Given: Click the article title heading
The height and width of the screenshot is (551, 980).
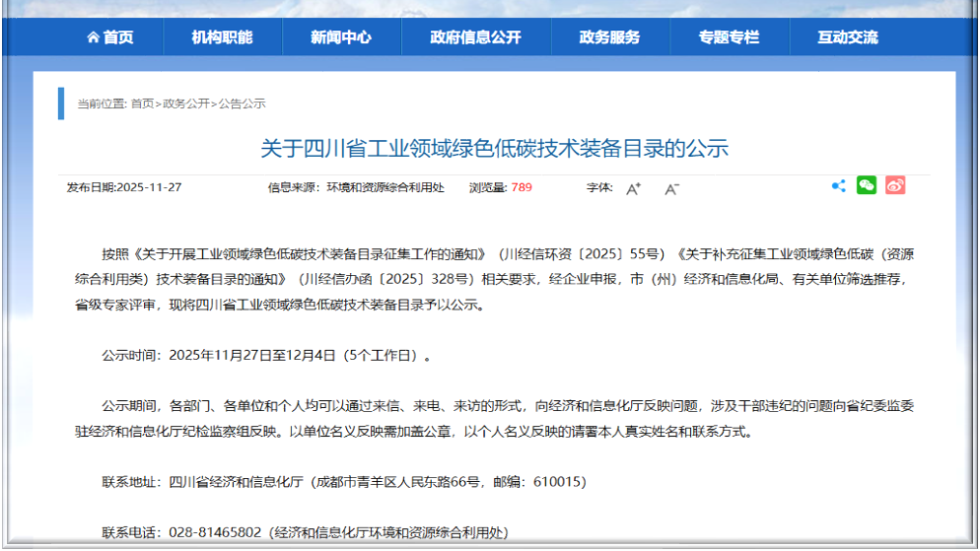Looking at the screenshot, I should (x=494, y=149).
